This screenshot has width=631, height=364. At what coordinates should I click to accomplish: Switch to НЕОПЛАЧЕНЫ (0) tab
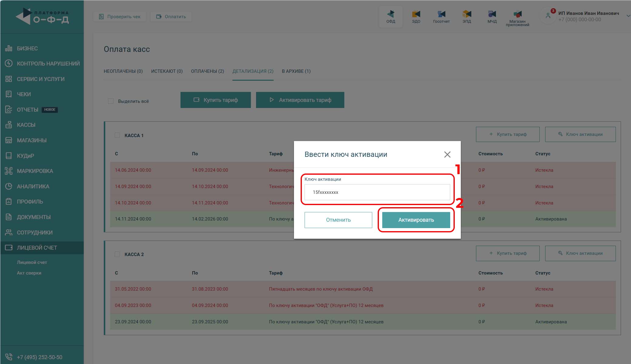coord(123,71)
